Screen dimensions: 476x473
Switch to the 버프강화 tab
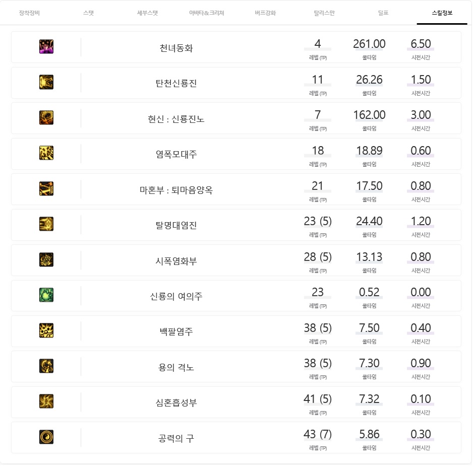[266, 13]
